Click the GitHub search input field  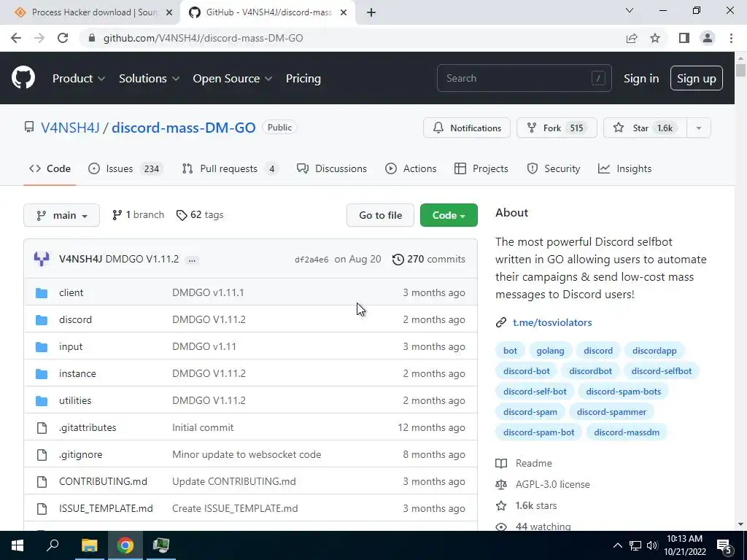coord(524,78)
